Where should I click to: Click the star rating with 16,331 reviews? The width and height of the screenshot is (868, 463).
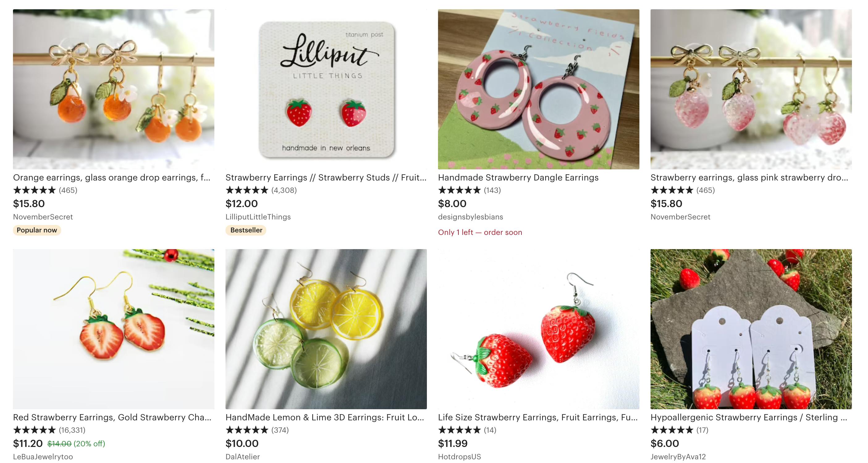[x=34, y=430]
